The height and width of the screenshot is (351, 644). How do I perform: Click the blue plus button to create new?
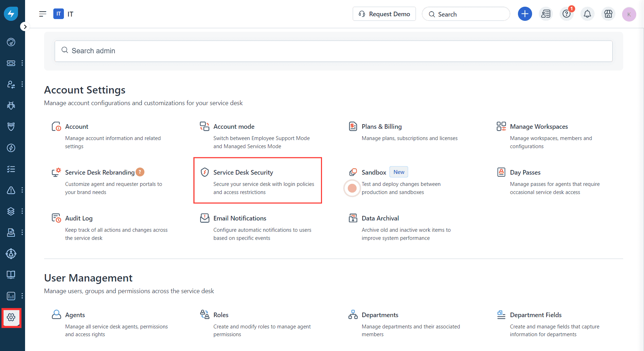[525, 14]
